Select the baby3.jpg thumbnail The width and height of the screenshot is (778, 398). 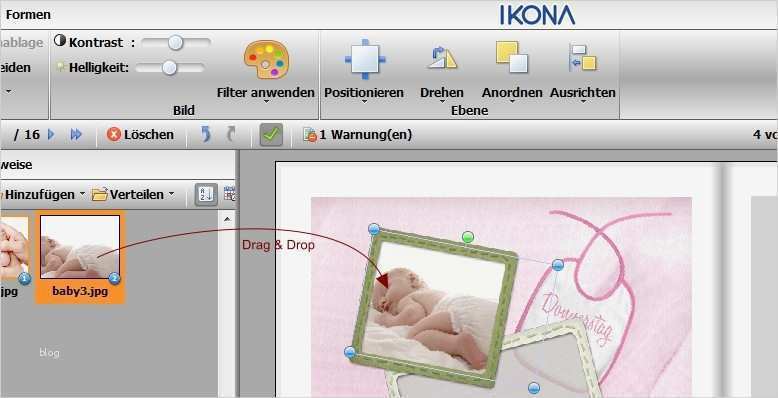(80, 247)
